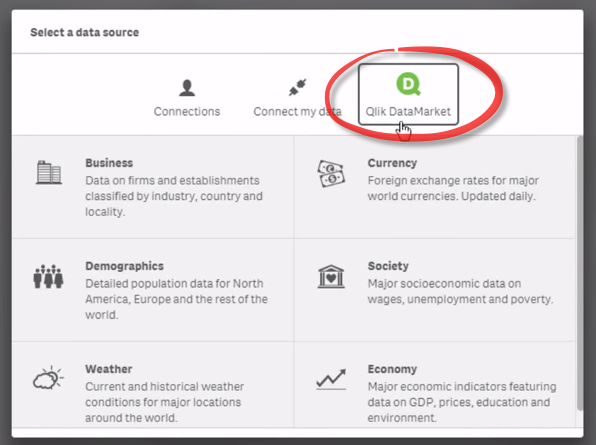Click 'Major economic indicators featuring' description

(x=462, y=386)
